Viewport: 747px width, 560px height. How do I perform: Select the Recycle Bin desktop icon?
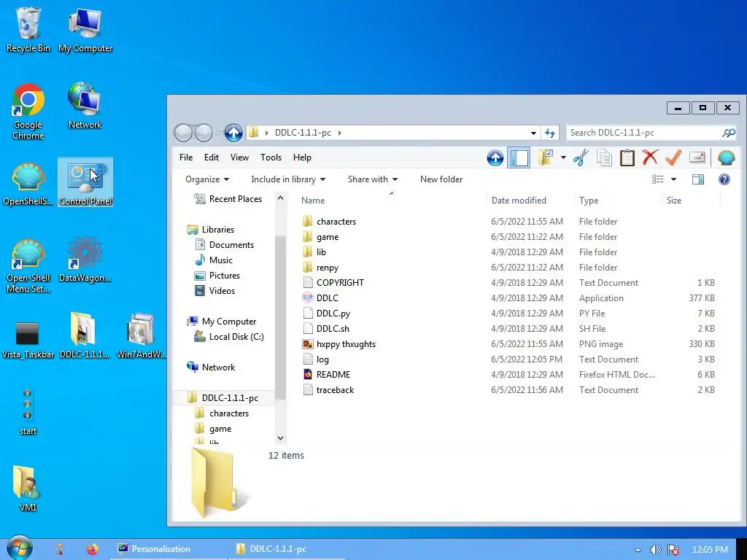tap(28, 29)
